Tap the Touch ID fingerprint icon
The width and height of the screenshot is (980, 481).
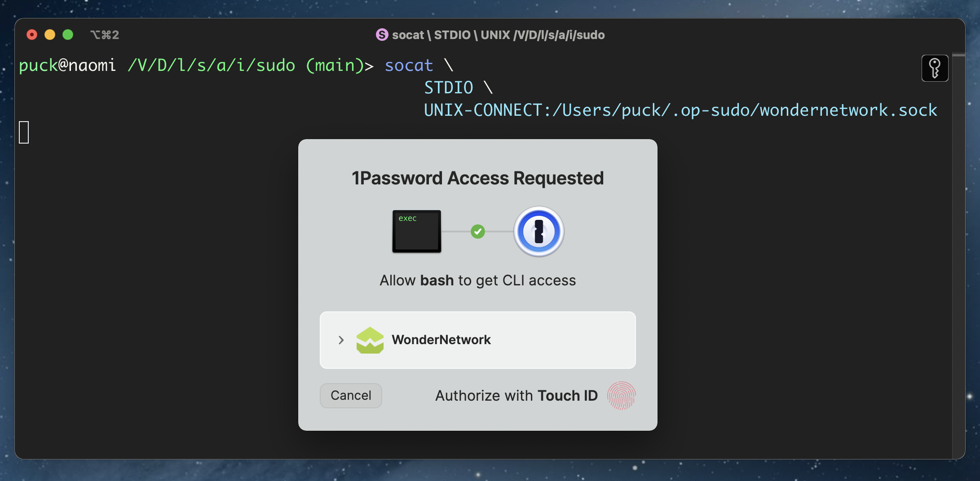(x=621, y=396)
